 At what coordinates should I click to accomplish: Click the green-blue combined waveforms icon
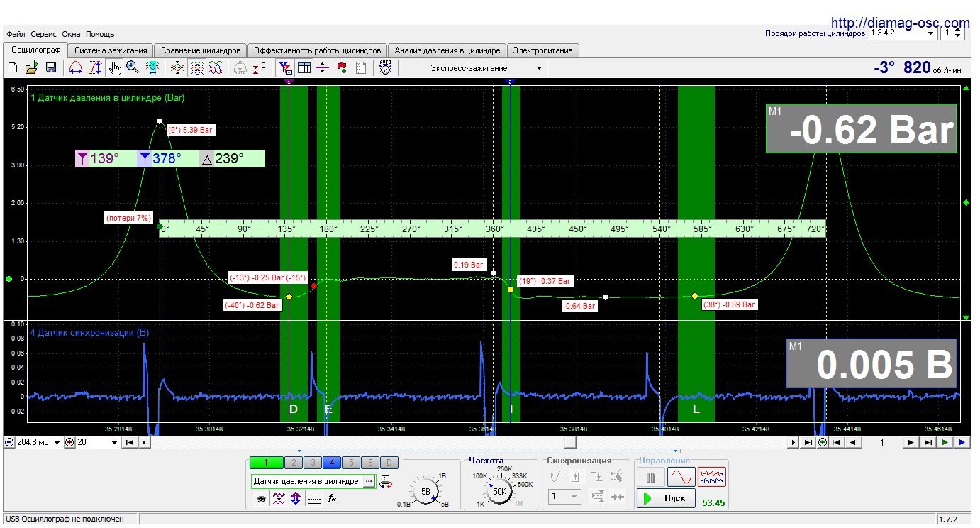216,68
